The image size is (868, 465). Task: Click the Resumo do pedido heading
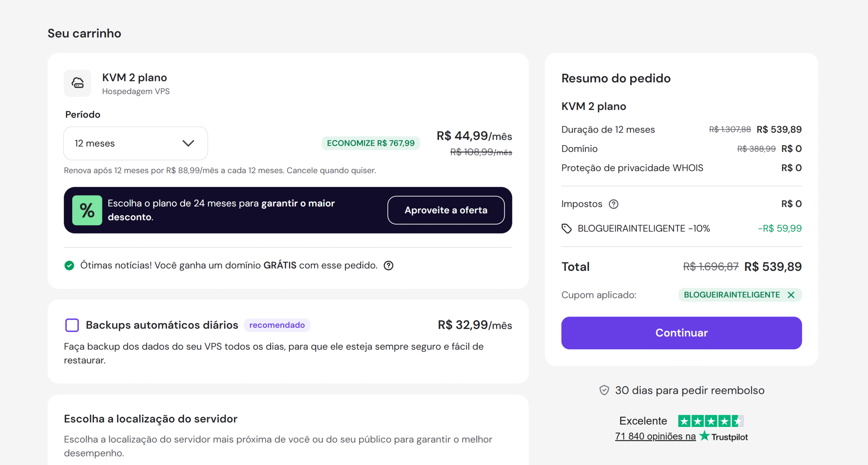(x=616, y=78)
